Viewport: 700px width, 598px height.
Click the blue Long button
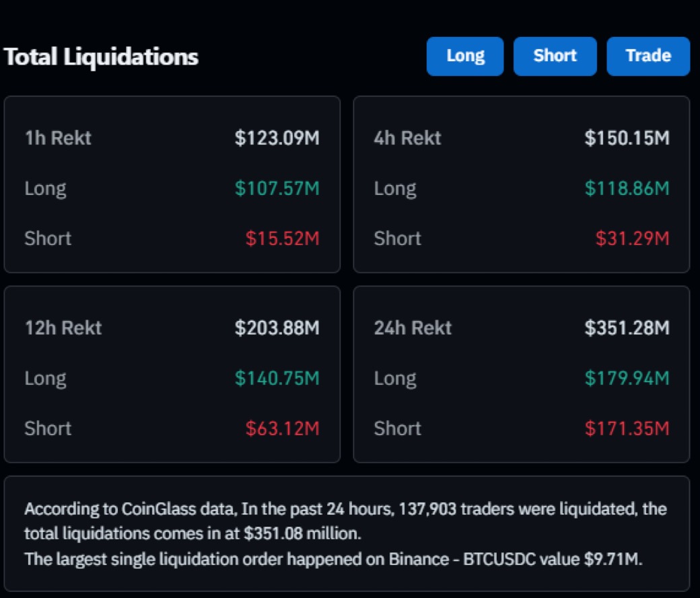[465, 56]
